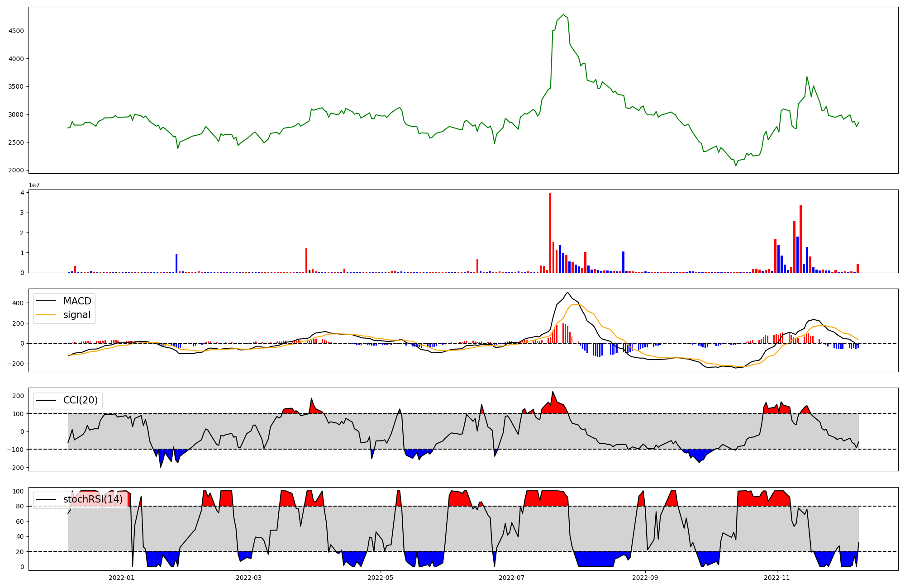This screenshot has width=905, height=588.
Task: Select the stochRSI(14) legend entry
Action: click(93, 499)
